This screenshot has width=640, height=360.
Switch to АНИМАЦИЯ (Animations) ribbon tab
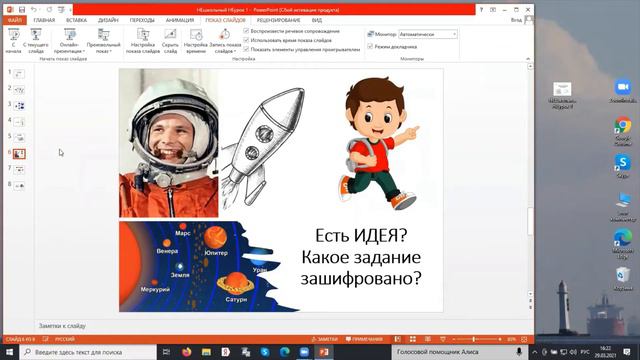click(x=180, y=20)
